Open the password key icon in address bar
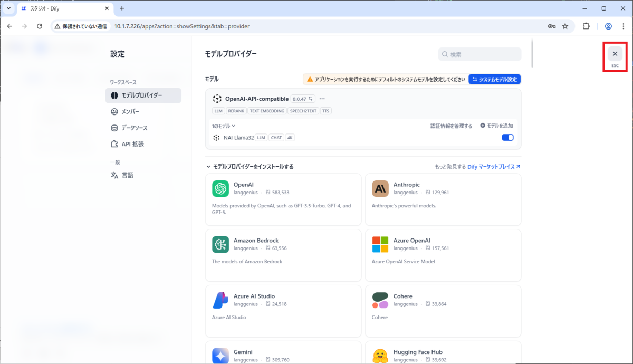Viewport: 633px width, 364px height. pyautogui.click(x=552, y=26)
